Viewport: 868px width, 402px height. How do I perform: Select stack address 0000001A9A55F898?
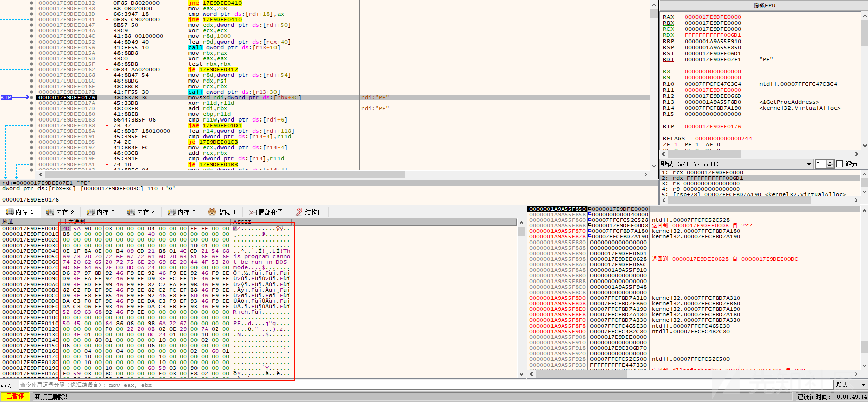point(557,259)
